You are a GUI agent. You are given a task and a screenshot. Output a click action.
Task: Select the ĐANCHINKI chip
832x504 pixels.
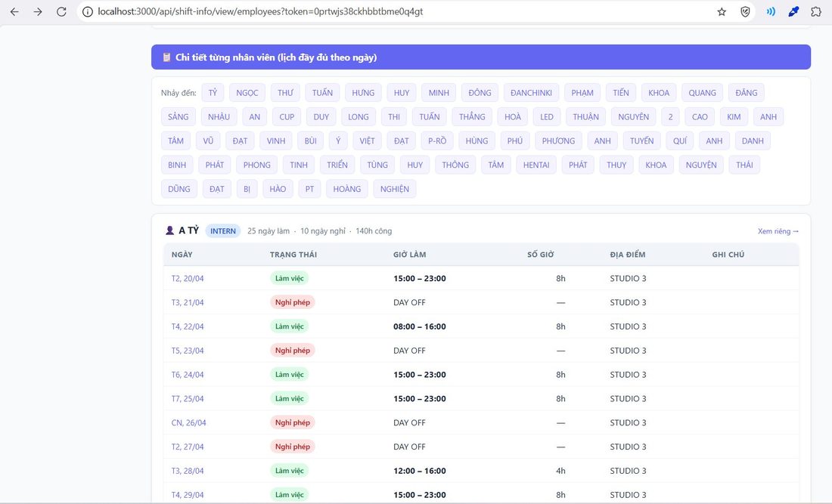click(531, 93)
